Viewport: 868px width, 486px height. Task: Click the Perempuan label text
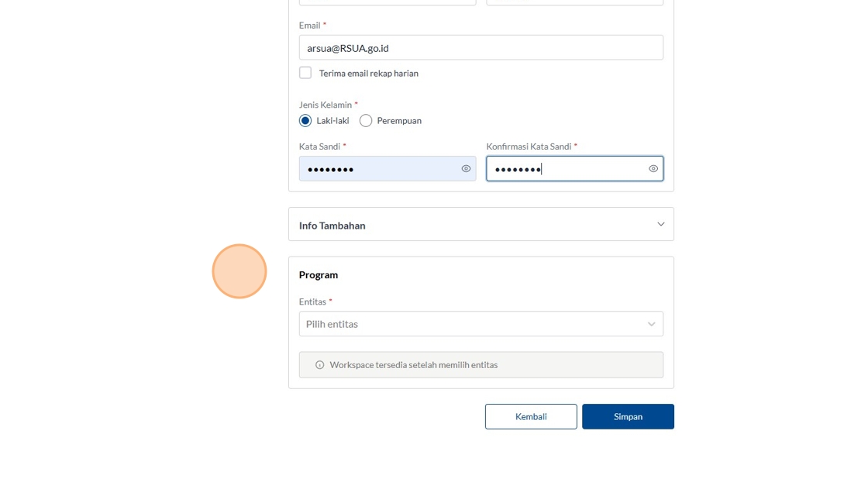[x=399, y=121]
